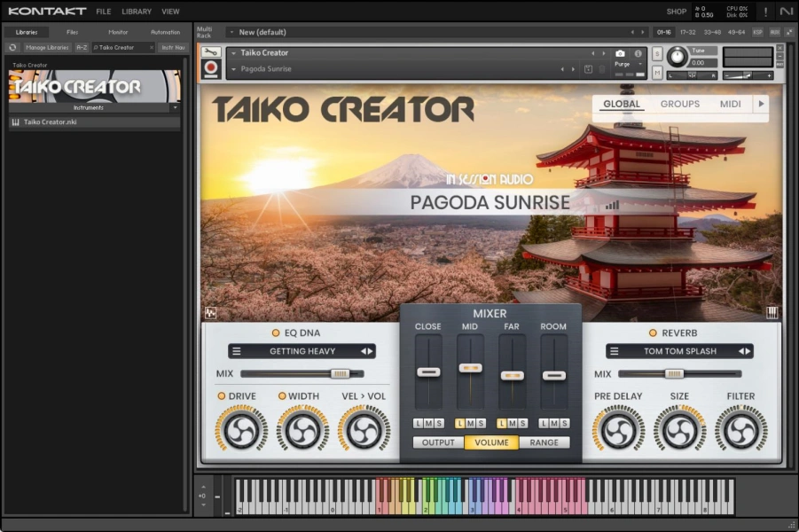The width and height of the screenshot is (799, 532).
Task: Open instrument edit mode with wrench icon
Action: (210, 52)
